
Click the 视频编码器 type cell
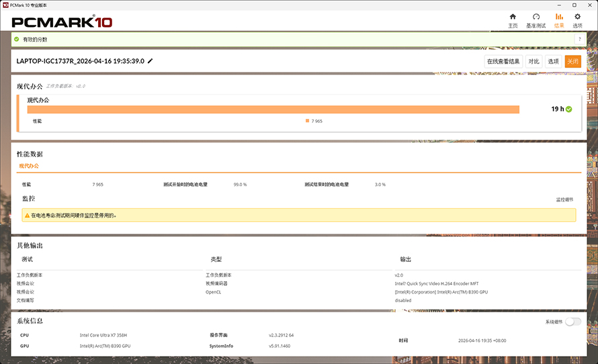pyautogui.click(x=216, y=283)
